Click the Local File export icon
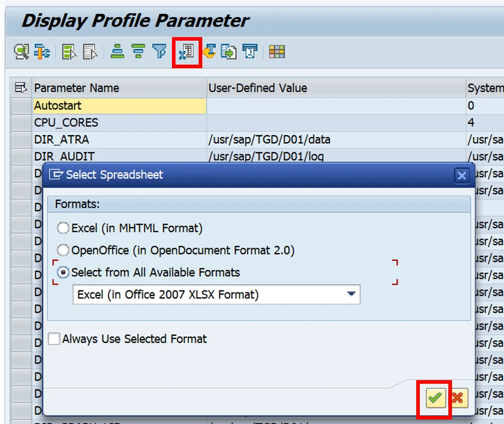 point(229,52)
